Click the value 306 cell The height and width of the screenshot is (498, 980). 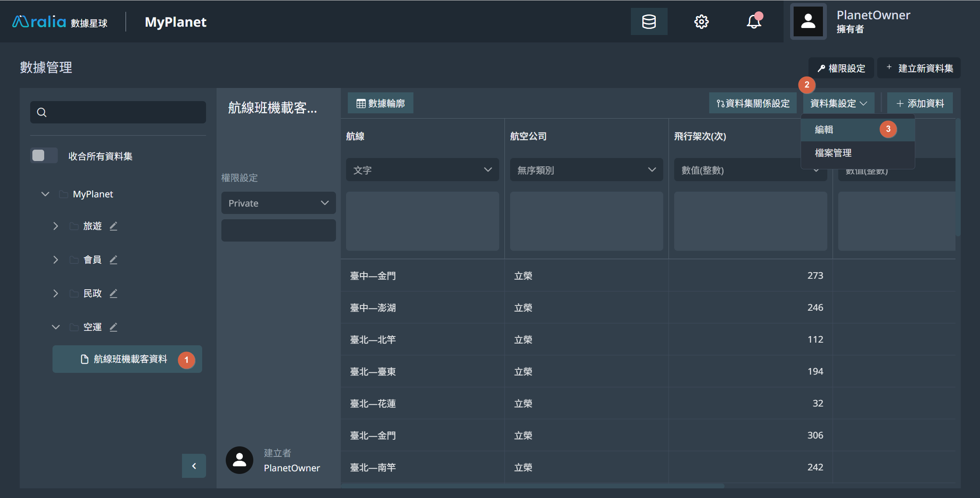pos(750,435)
